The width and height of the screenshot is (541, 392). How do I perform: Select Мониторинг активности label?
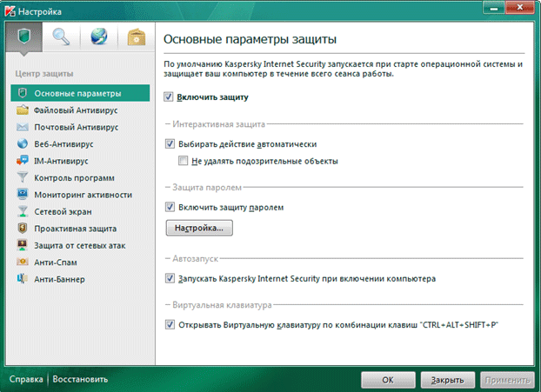point(83,195)
